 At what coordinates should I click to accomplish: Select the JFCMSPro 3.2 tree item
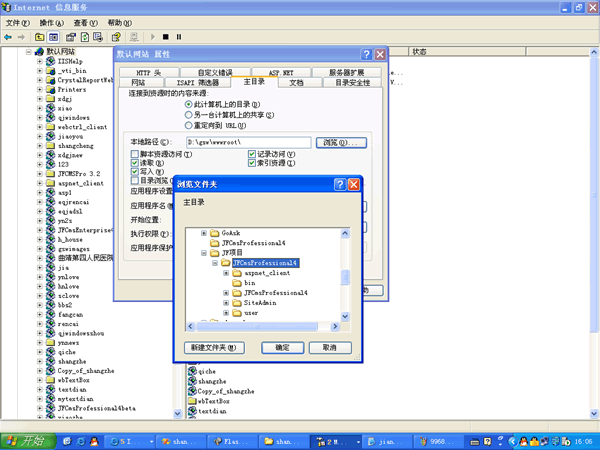pyautogui.click(x=79, y=174)
